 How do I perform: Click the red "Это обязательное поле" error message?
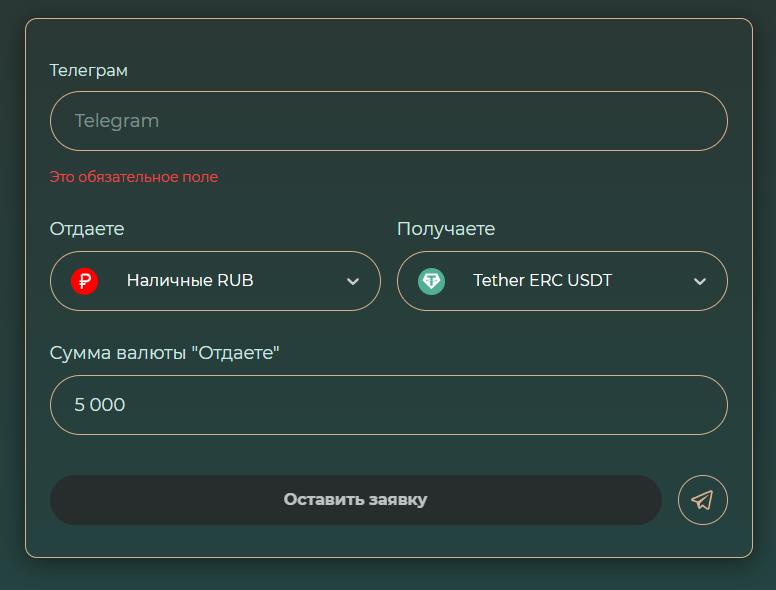coord(134,177)
